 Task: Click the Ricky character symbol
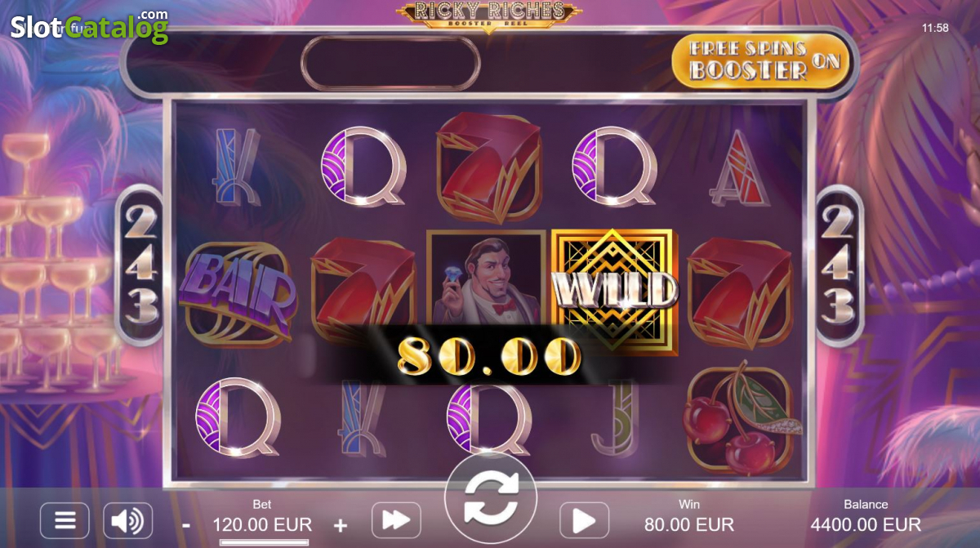pos(487,278)
